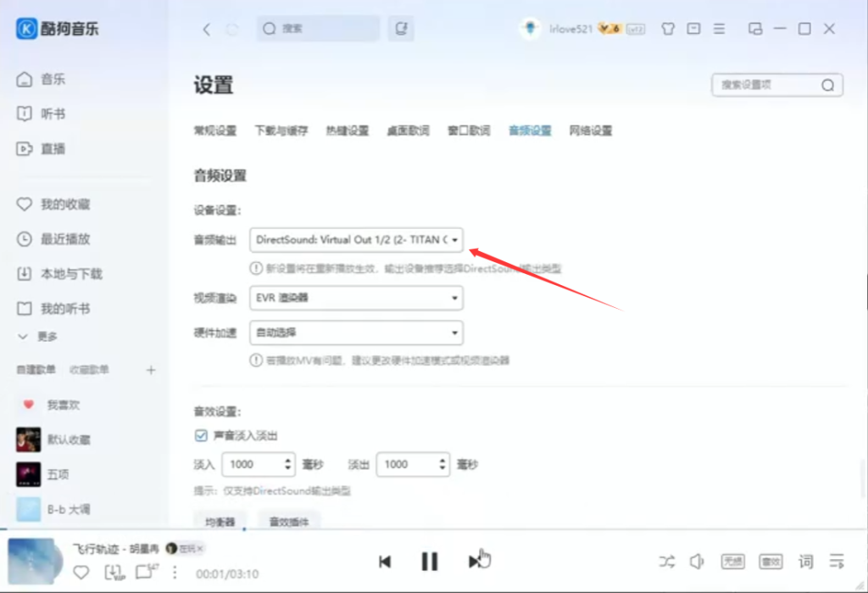Open the skin theme icon in titlebar
This screenshot has width=868, height=593.
pyautogui.click(x=667, y=28)
